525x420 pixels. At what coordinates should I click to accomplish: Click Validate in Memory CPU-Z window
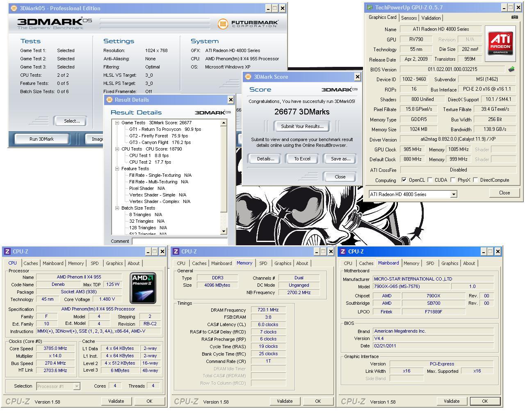(285, 401)
